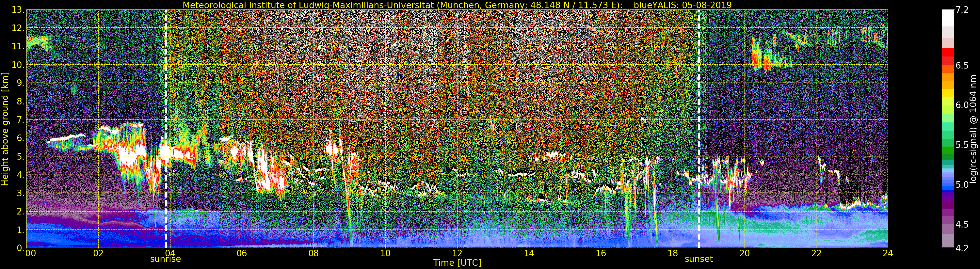Viewport: 980px width, 269px height.
Task: Click the x-axis tick label '20'
Action: [745, 253]
